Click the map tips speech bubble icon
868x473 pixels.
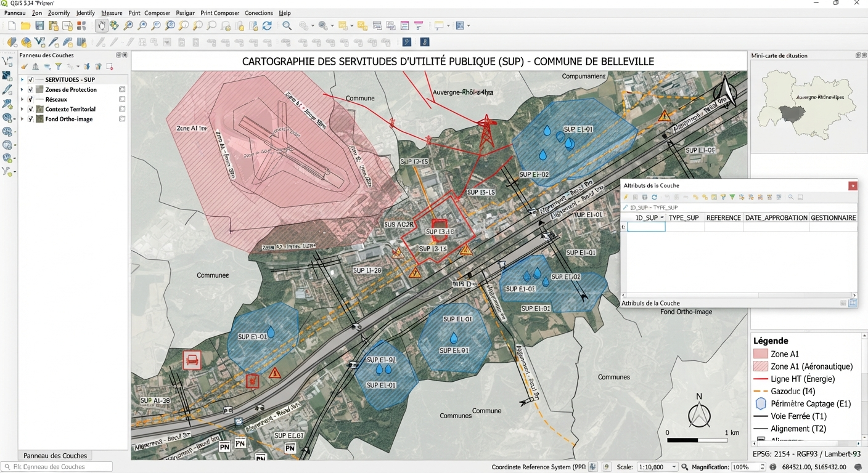click(x=439, y=26)
